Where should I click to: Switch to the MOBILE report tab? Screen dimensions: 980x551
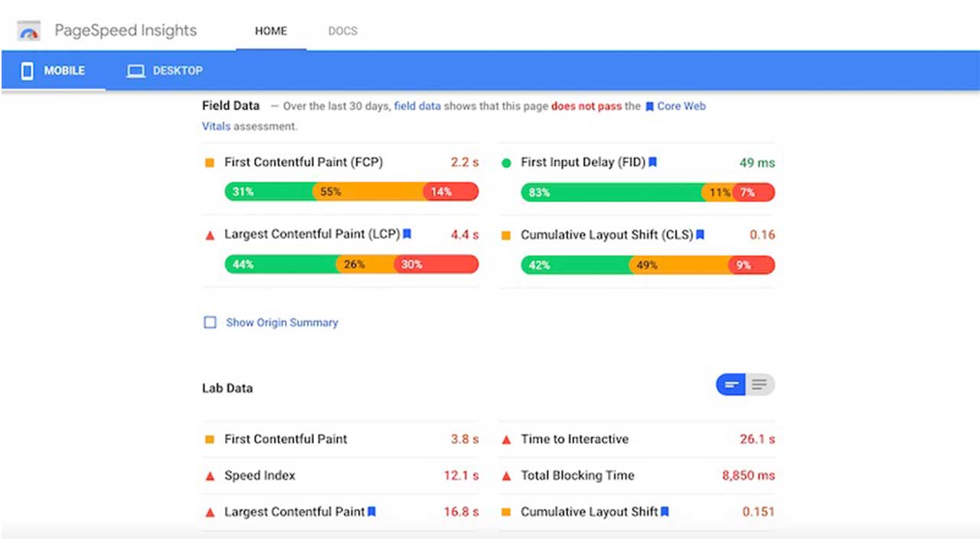(x=53, y=71)
